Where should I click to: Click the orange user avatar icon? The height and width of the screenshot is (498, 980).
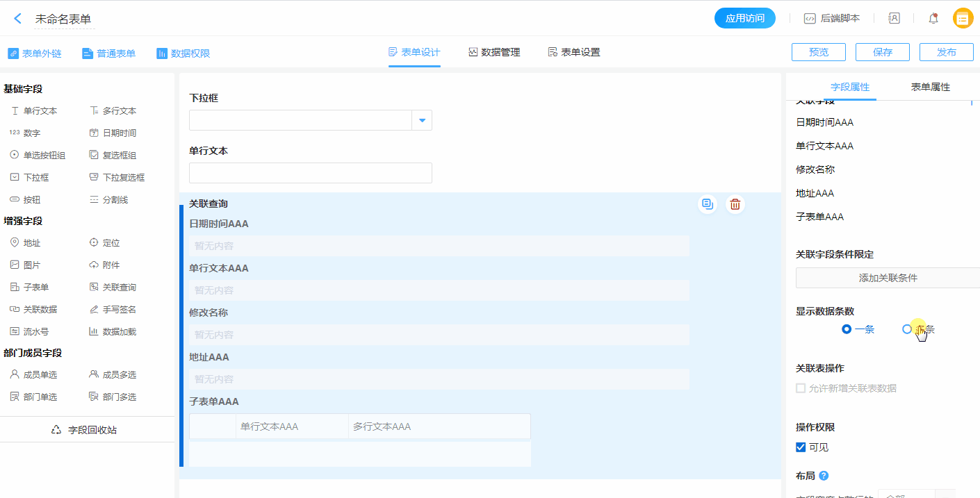point(963,19)
